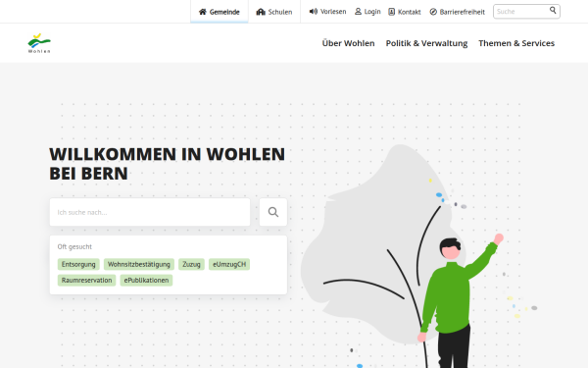Click the magnifier icon in top search box
This screenshot has width=588, height=368.
pos(553,10)
